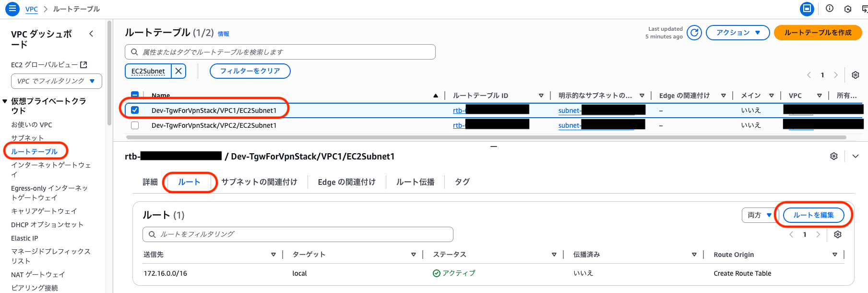
Task: Open DHCP オプションセット in sidebar
Action: click(47, 225)
